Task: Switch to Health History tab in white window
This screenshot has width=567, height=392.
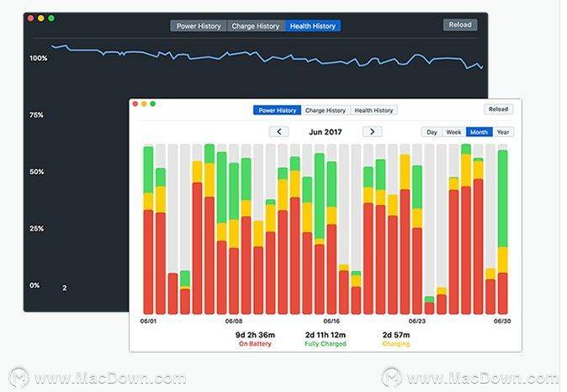Action: 374,110
